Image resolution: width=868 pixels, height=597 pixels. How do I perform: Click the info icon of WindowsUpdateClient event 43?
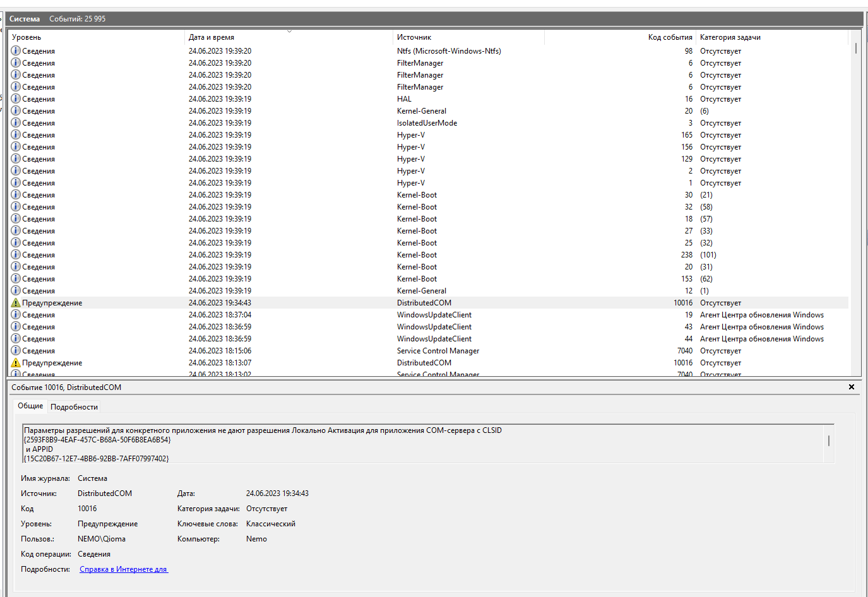coord(16,326)
